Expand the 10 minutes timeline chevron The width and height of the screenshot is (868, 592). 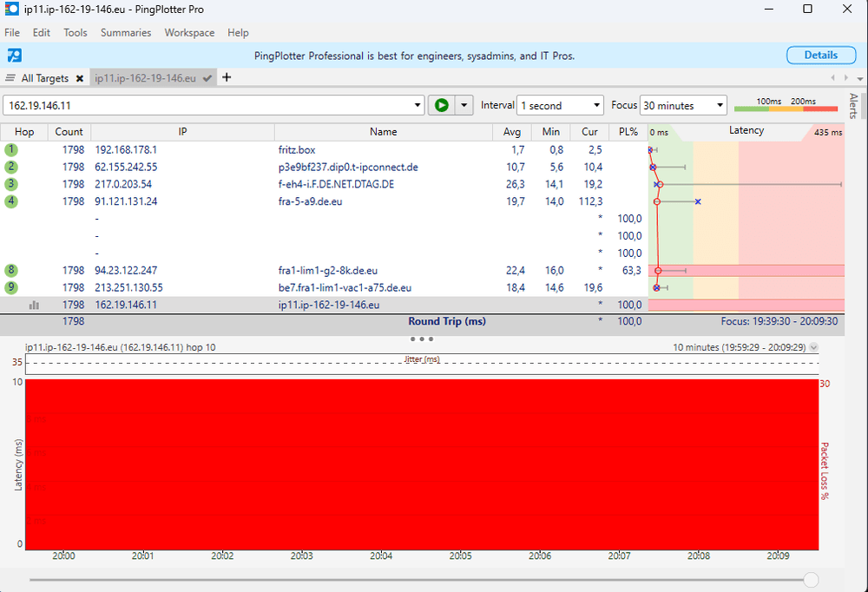pyautogui.click(x=813, y=347)
